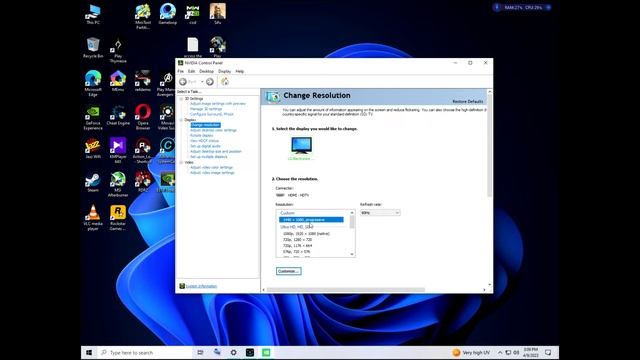Select 720p, 1176 x 664 resolution

(x=297, y=246)
